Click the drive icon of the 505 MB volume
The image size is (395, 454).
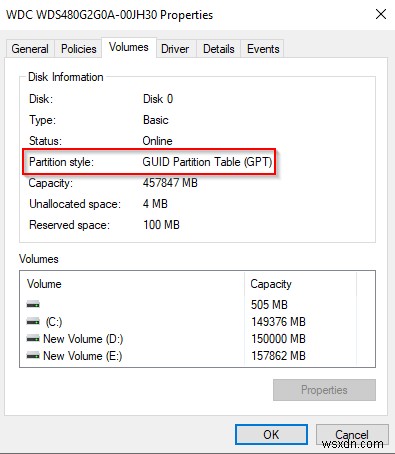(33, 304)
